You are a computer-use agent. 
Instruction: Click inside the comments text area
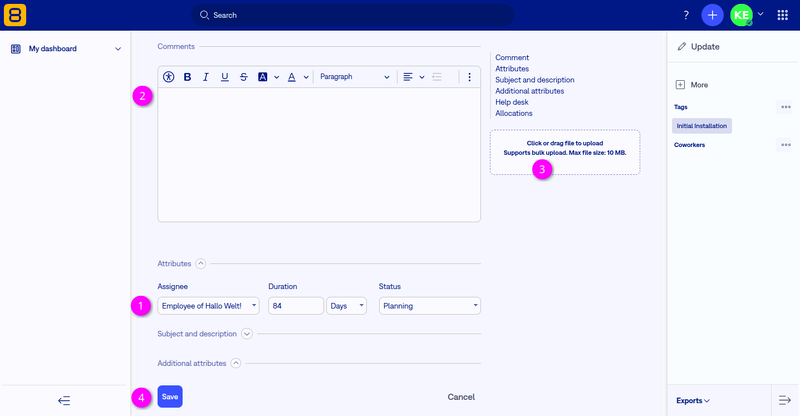click(319, 154)
